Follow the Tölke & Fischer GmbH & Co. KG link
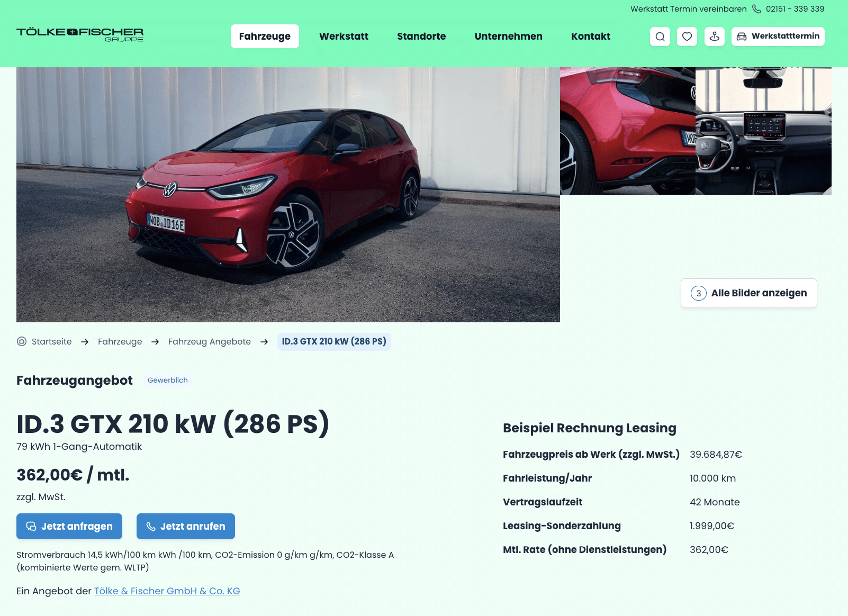The width and height of the screenshot is (848, 616). coord(167,591)
